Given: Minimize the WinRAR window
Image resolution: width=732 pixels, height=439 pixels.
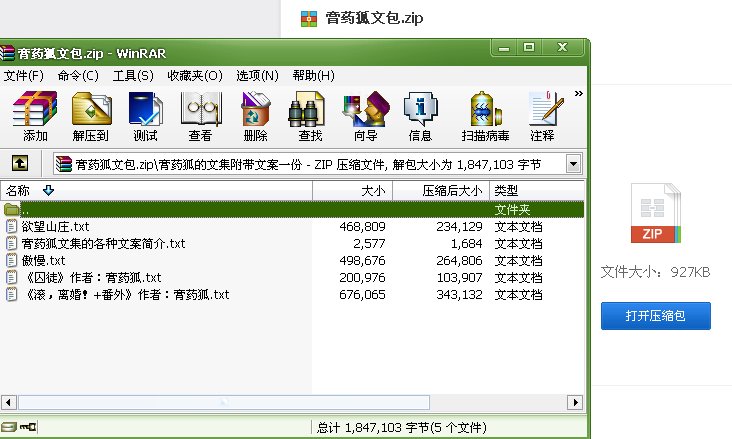Looking at the screenshot, I should pos(504,48).
